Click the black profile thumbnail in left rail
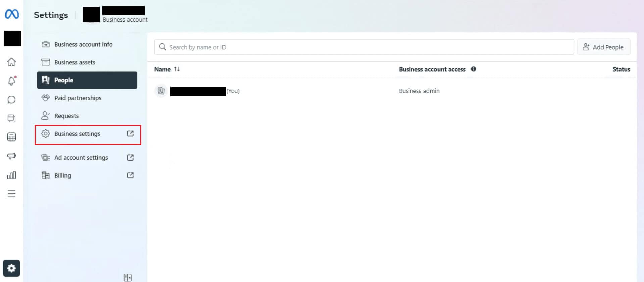 tap(12, 38)
